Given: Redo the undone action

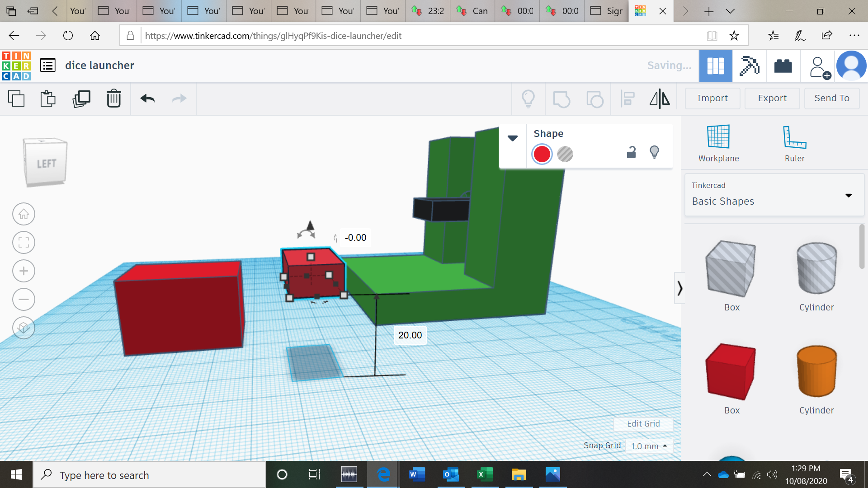Looking at the screenshot, I should [x=179, y=99].
